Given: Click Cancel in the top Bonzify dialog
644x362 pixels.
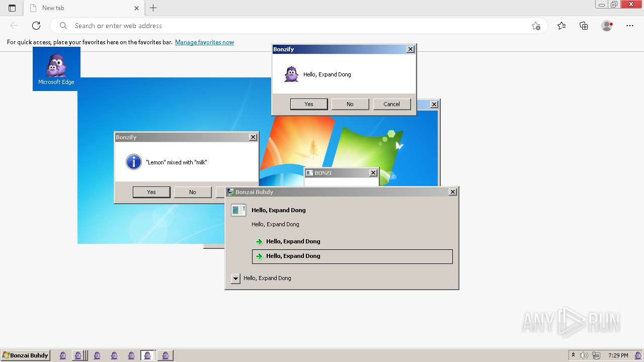Looking at the screenshot, I should [x=391, y=104].
